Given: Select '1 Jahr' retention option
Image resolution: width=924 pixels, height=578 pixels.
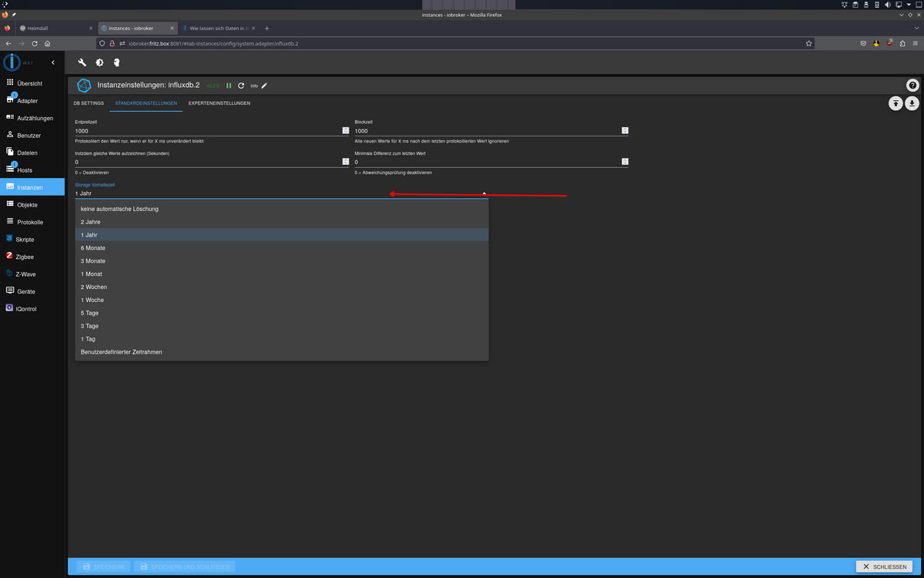Looking at the screenshot, I should [282, 234].
